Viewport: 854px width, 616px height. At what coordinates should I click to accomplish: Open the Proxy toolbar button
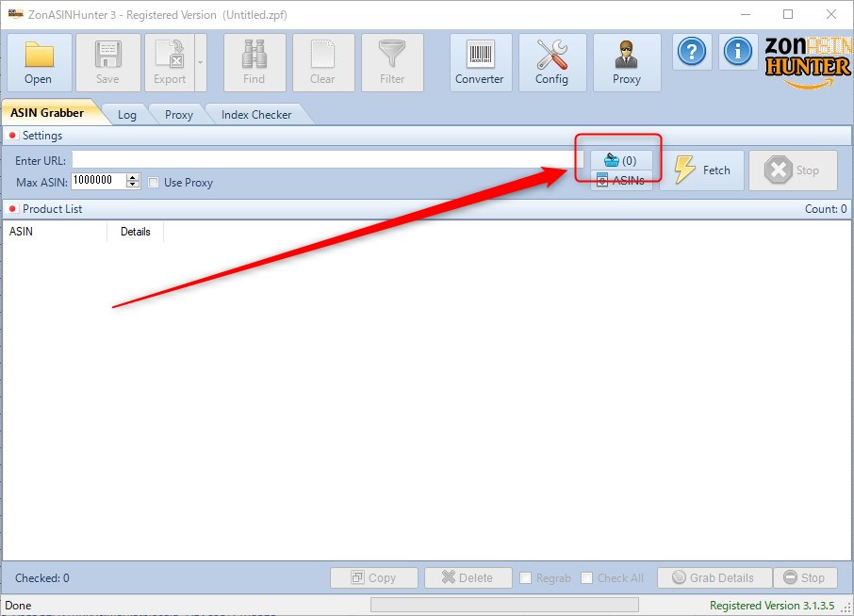point(627,62)
